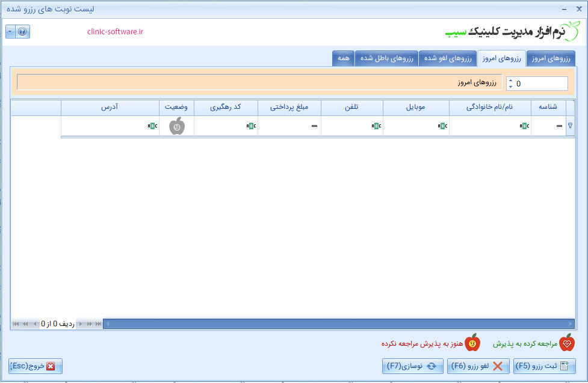Open the aBc filter selector under موبایل
588x383 pixels.
(444, 126)
